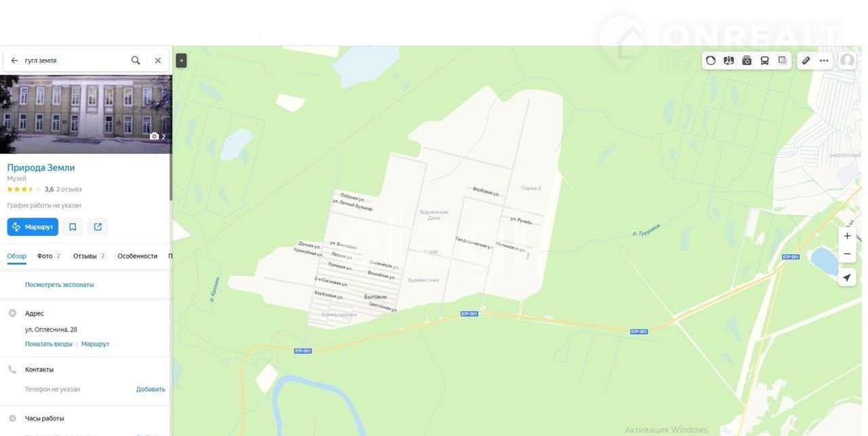Bookmark Природа Земли place
This screenshot has height=436, width=868.
point(73,226)
